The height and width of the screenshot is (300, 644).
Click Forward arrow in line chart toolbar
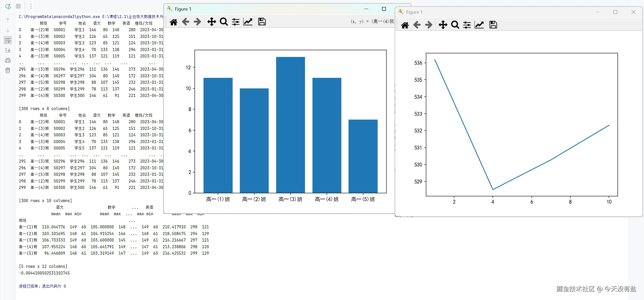(429, 25)
